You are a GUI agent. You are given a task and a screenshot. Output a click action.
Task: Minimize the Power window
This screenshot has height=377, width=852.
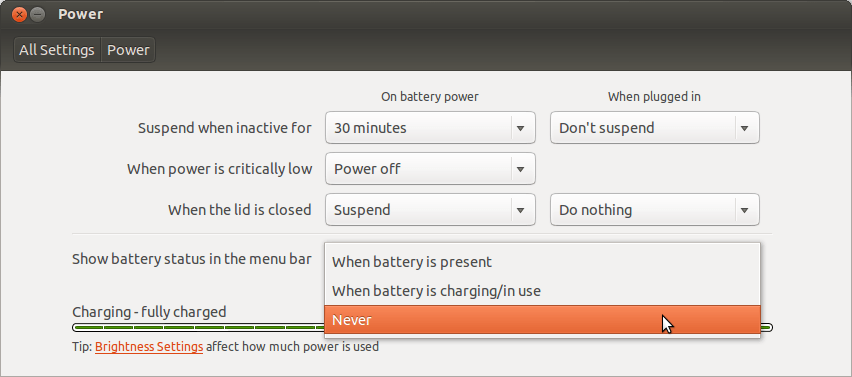pyautogui.click(x=37, y=15)
